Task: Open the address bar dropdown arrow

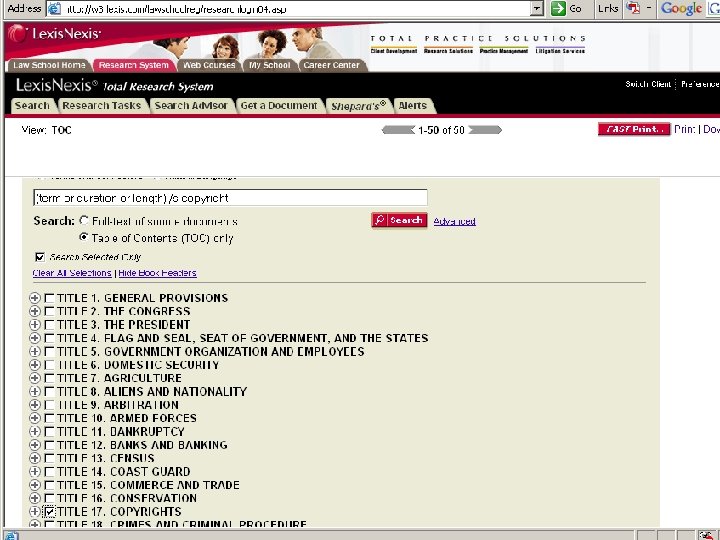Action: (x=536, y=8)
